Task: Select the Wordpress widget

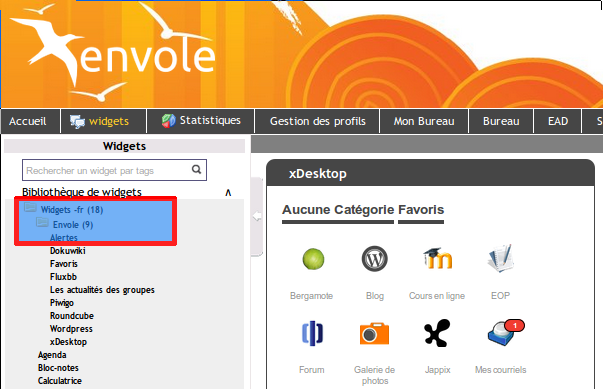Action: (x=71, y=329)
